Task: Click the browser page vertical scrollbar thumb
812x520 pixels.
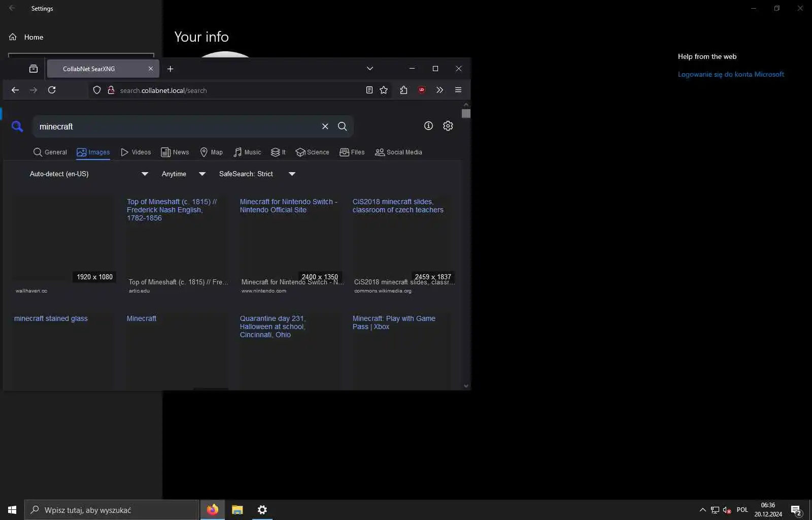Action: (466, 113)
